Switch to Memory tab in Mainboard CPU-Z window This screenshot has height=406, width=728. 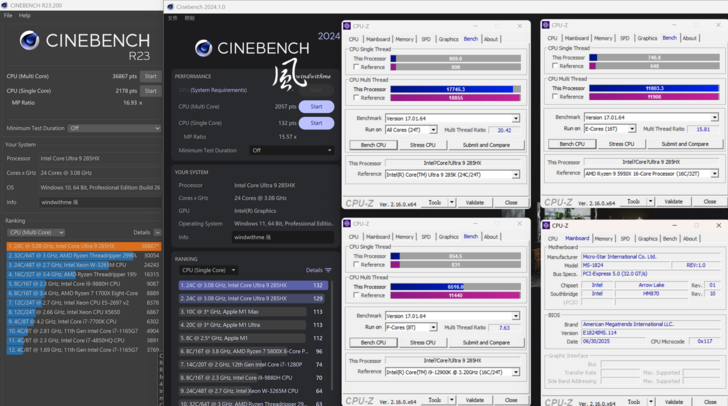click(603, 239)
